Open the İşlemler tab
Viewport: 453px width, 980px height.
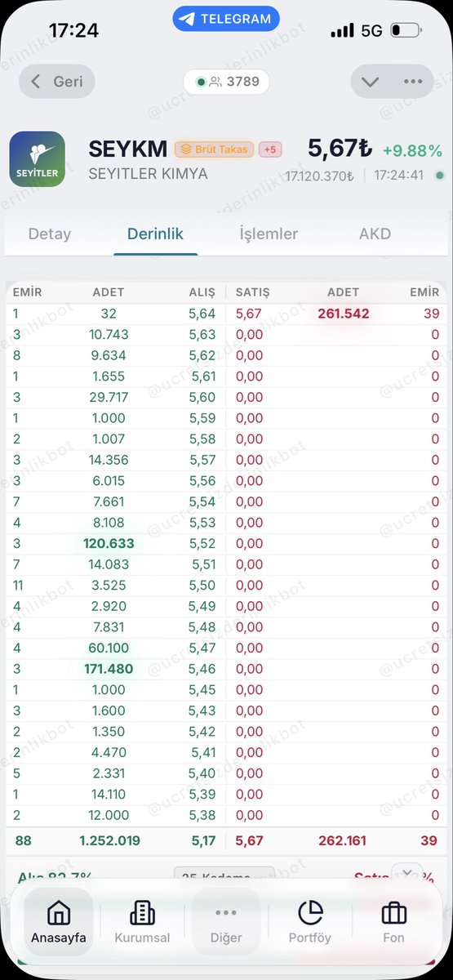269,234
